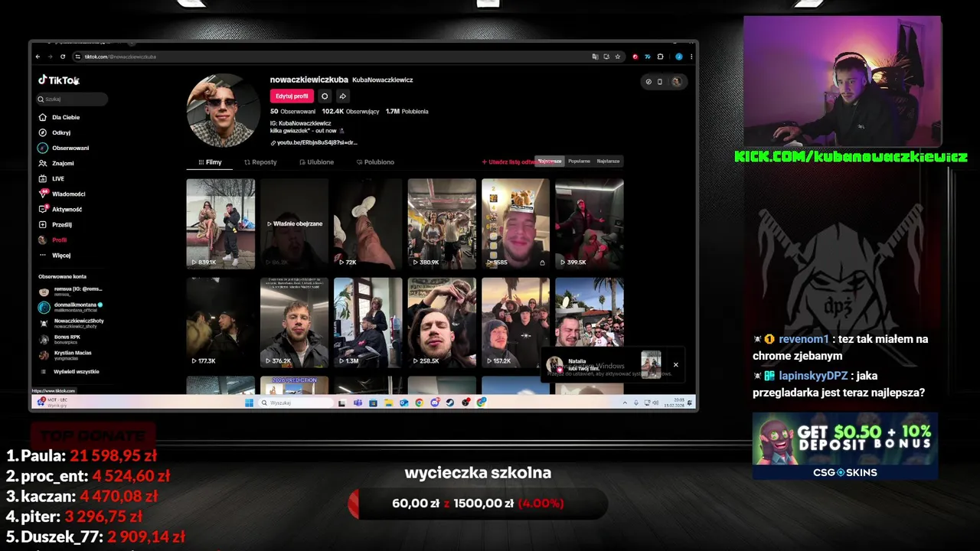Open Windows Start menu

coord(249,403)
